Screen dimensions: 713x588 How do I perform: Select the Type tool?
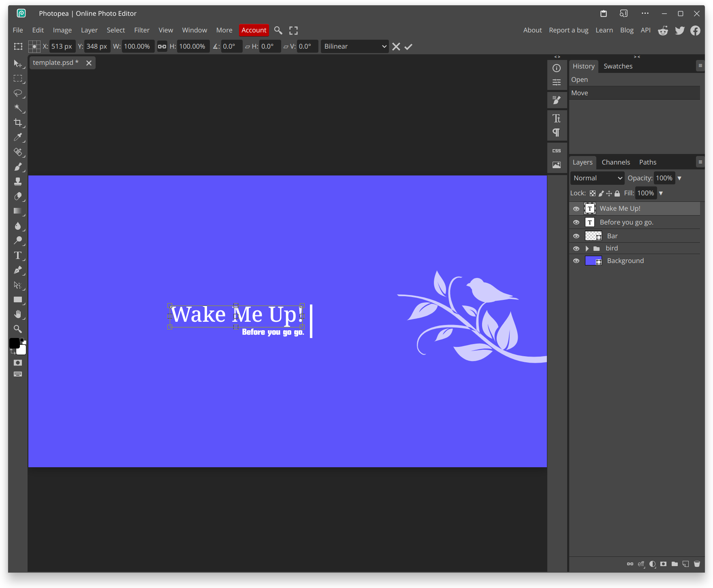pos(18,255)
